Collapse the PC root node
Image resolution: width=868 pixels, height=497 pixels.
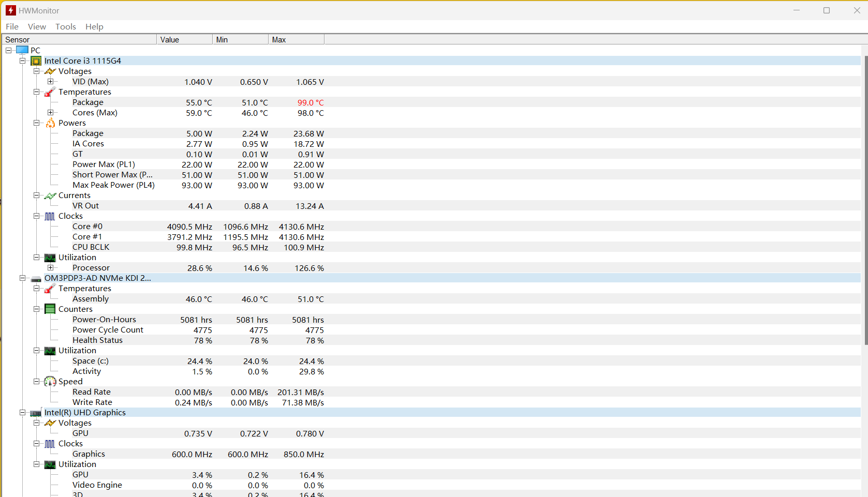(x=9, y=50)
